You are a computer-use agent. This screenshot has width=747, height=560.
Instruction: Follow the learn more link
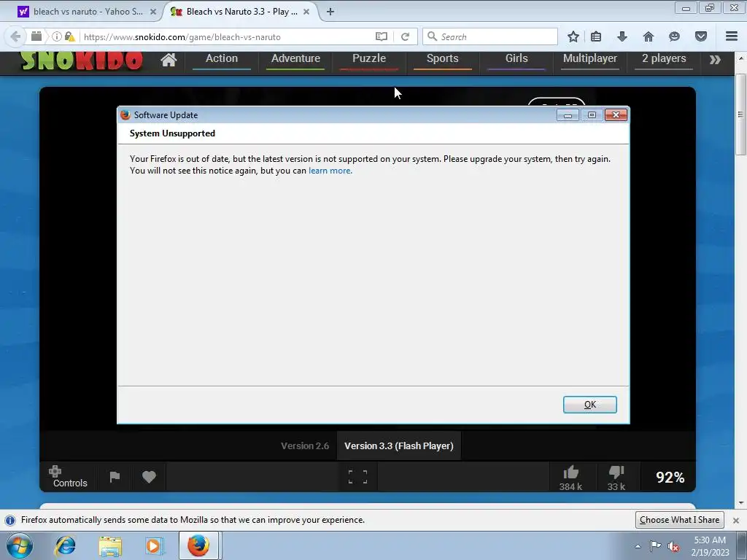tap(330, 171)
